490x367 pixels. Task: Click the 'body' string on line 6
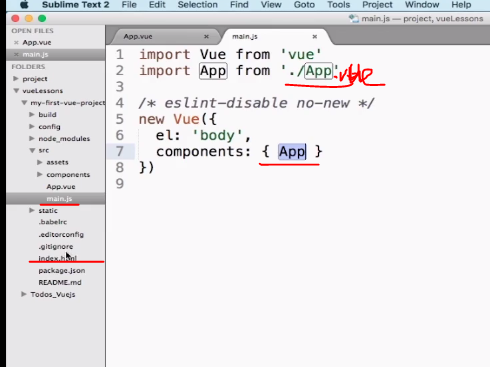point(217,135)
